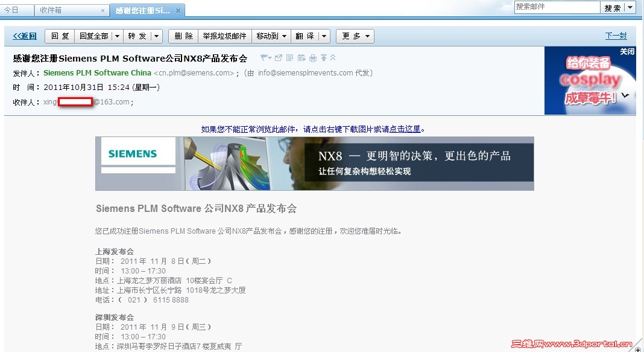Click 举报垃圾邮件 button
644x352 pixels.
coord(225,36)
